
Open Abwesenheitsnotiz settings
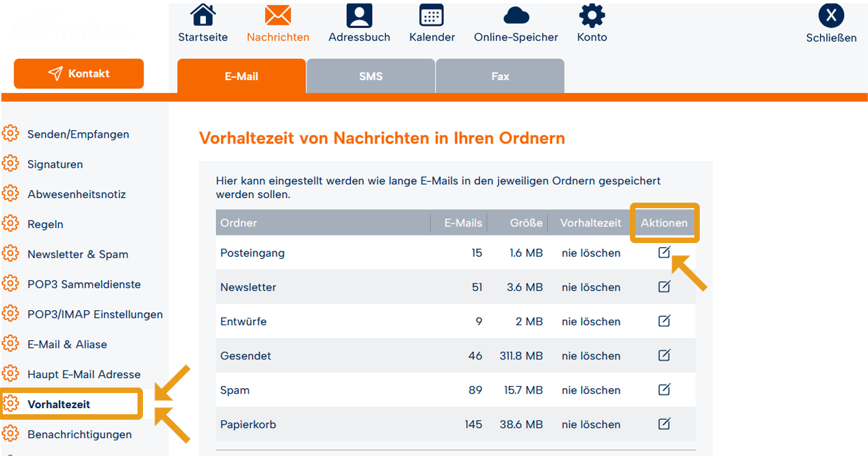[77, 194]
